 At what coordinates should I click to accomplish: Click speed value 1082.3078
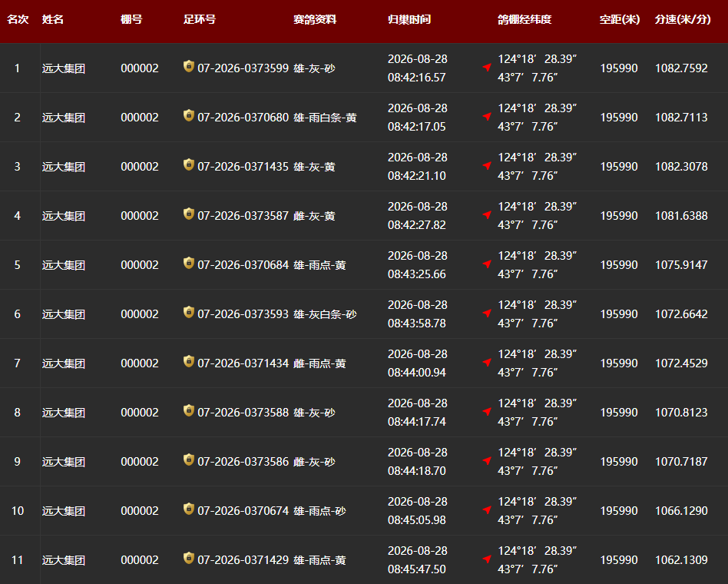click(x=681, y=168)
